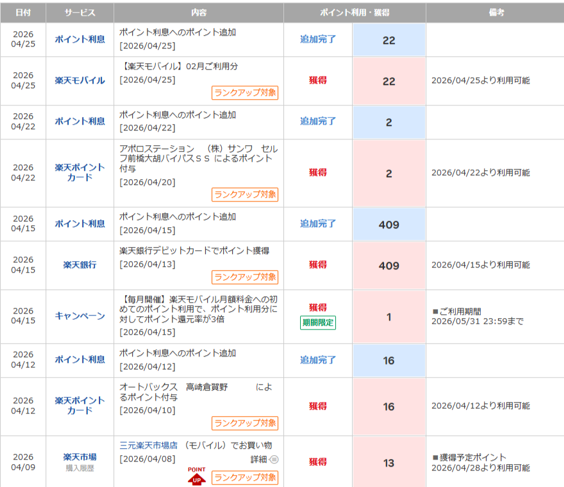Click the 詳細 circle icon in 楽天市場 row
The height and width of the screenshot is (487, 564).
point(274,459)
